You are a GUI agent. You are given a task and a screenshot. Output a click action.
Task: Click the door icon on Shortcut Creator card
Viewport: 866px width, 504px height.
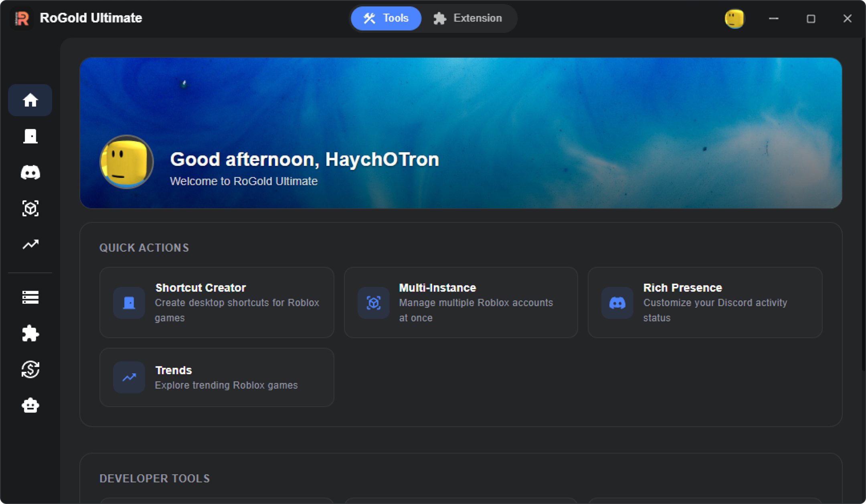point(129,302)
